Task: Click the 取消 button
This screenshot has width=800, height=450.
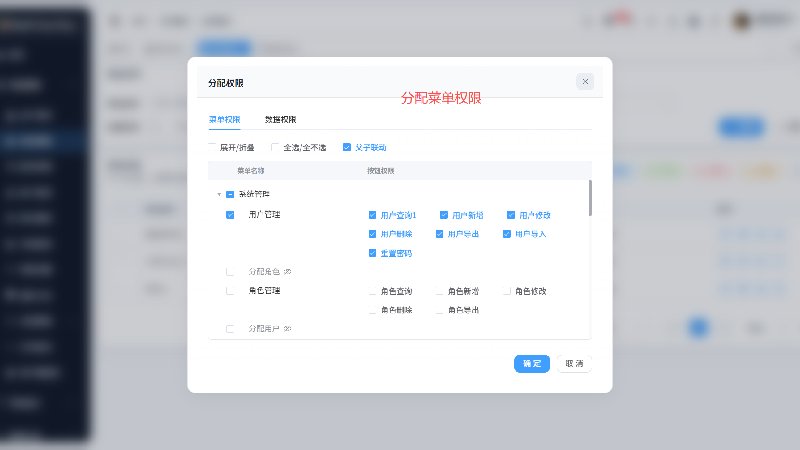Action: click(574, 364)
